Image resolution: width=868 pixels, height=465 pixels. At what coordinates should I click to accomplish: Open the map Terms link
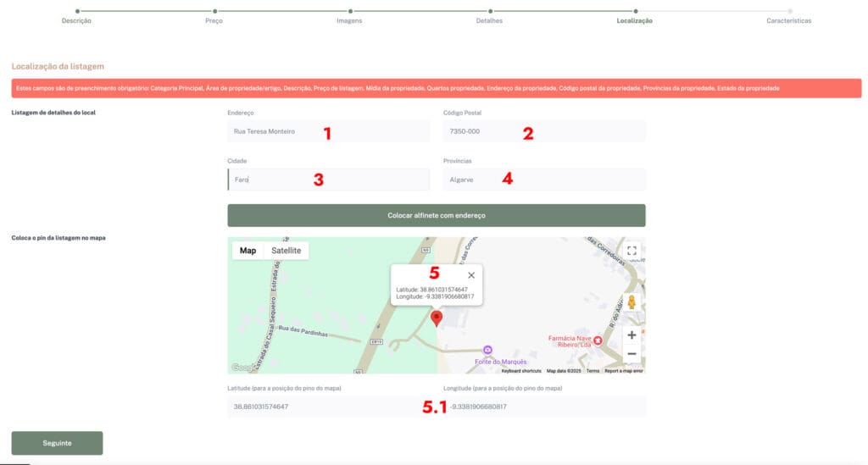593,371
